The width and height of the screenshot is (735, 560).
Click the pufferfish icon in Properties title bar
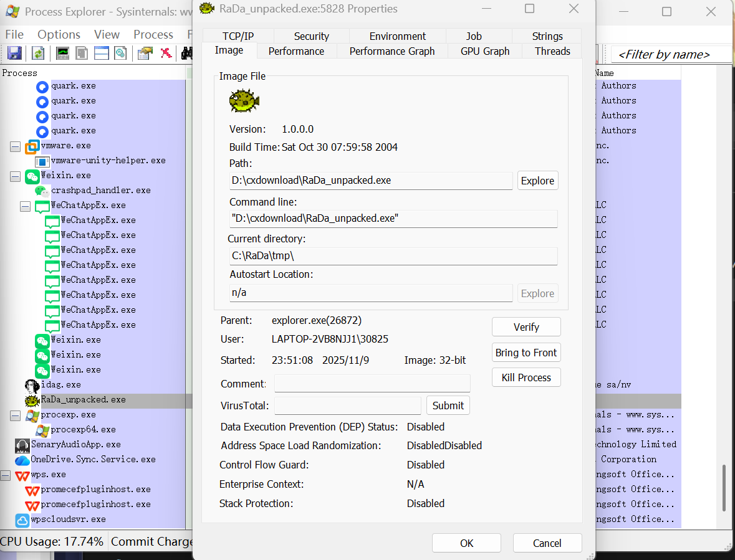(207, 9)
